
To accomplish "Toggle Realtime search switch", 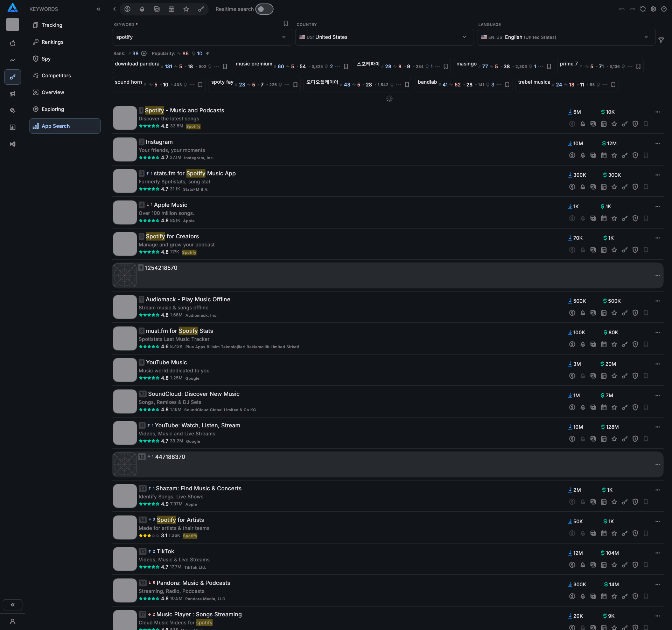I will click(264, 9).
